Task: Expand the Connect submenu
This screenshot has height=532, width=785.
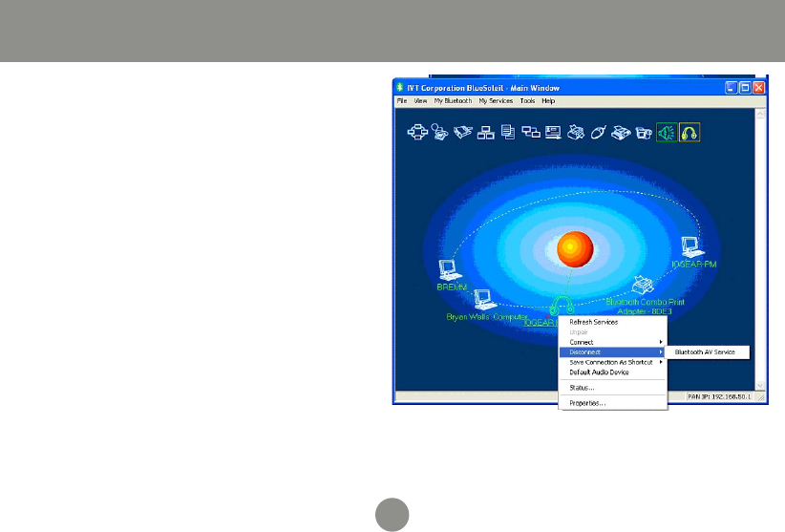Action: pyautogui.click(x=613, y=342)
